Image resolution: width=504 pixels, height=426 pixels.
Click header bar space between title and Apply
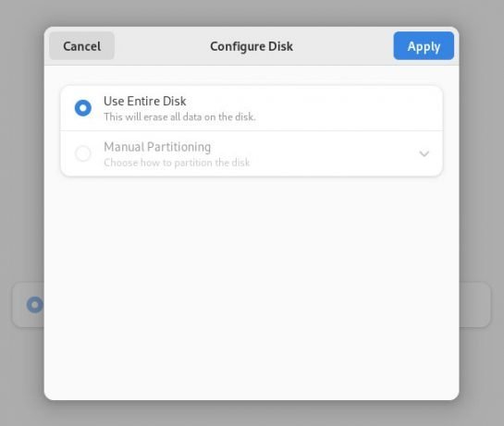343,46
